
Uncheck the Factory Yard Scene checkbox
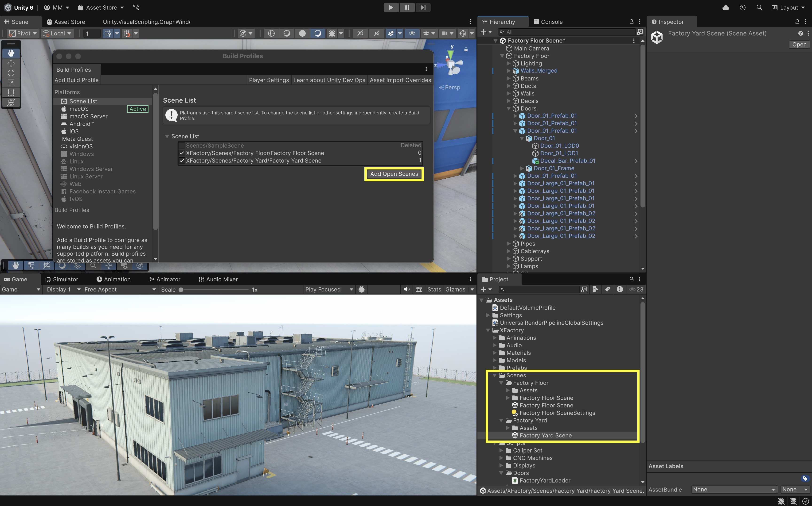tap(182, 161)
